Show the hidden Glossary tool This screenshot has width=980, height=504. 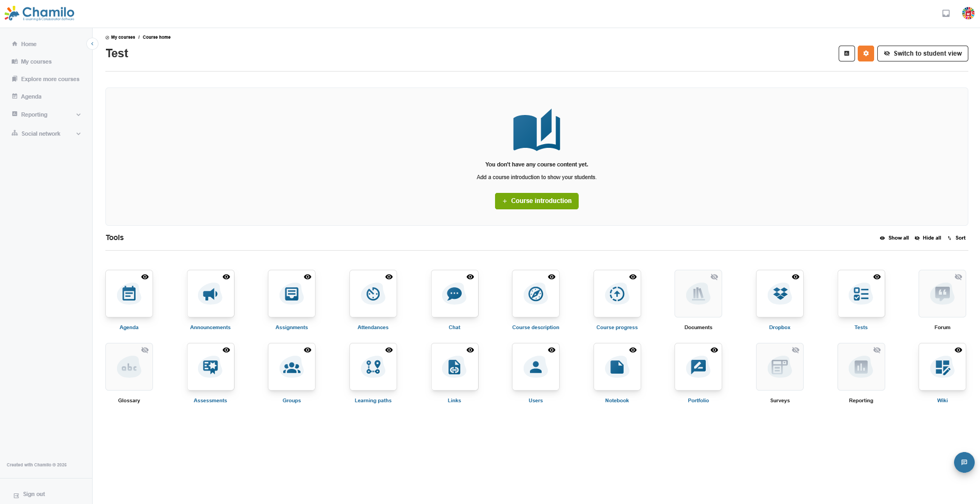pos(145,350)
